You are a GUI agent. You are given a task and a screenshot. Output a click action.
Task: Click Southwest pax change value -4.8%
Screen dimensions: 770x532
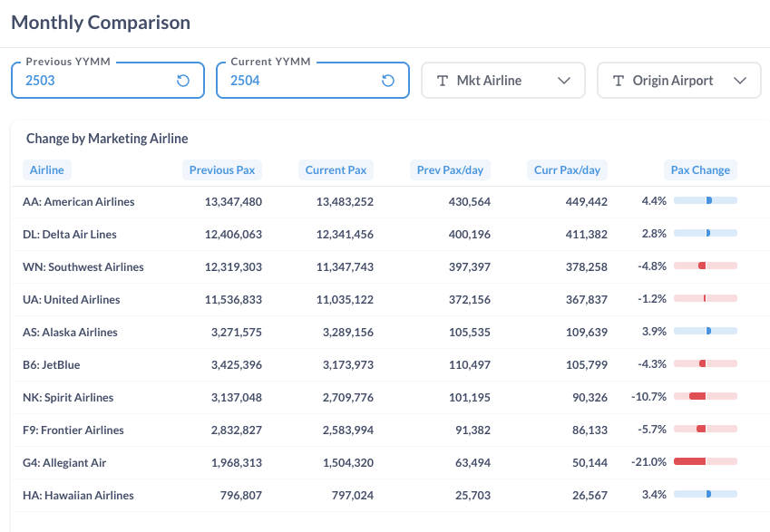click(x=652, y=266)
